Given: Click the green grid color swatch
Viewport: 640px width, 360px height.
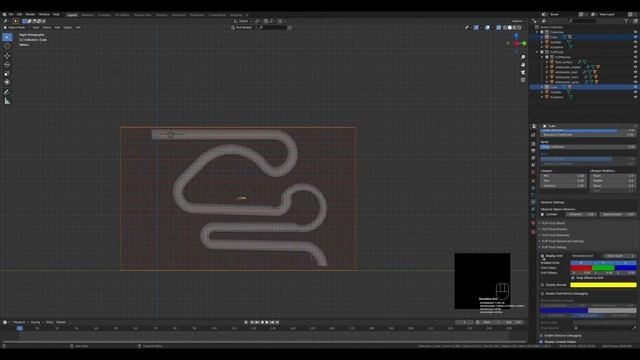Looking at the screenshot, I should (603, 268).
